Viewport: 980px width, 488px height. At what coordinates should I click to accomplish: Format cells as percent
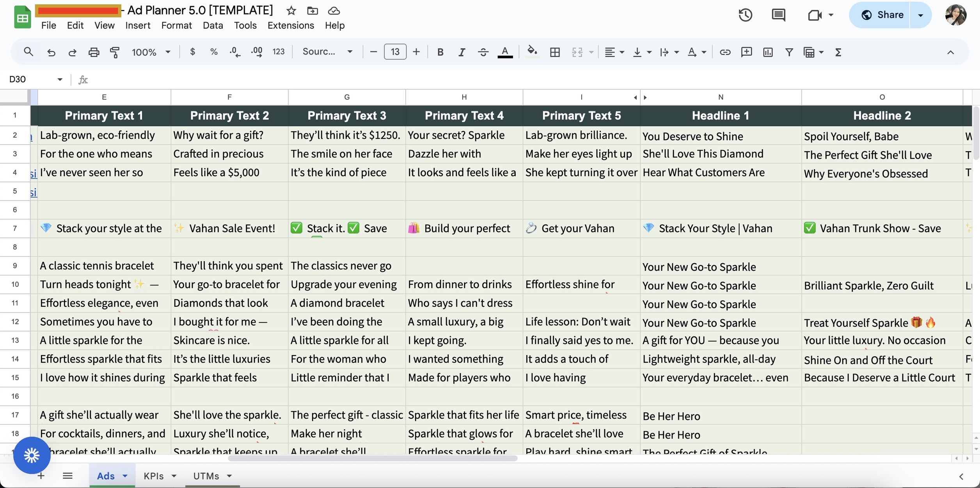(x=214, y=52)
